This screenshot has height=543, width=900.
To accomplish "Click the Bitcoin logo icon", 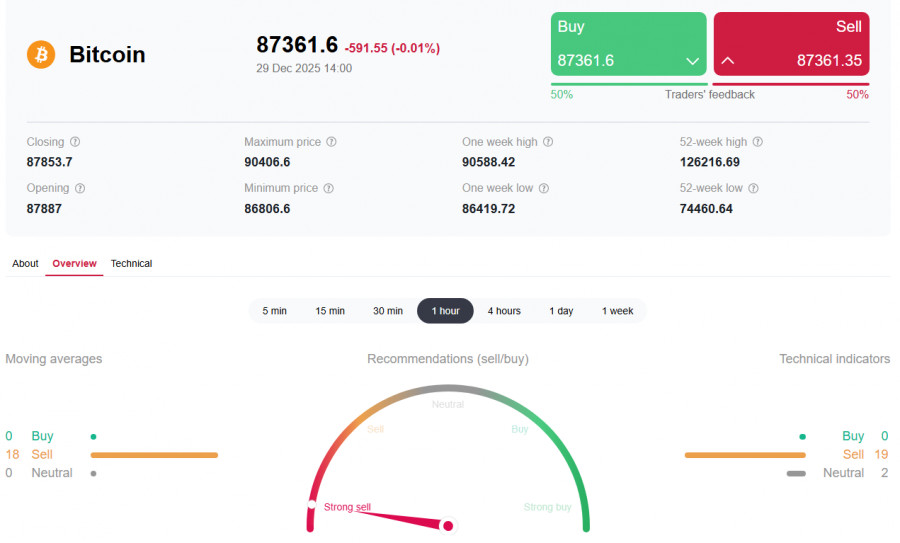I will coord(41,55).
